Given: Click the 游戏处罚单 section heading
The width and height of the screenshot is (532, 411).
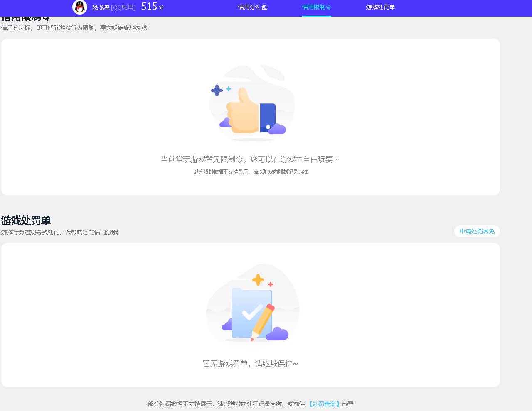Looking at the screenshot, I should pos(26,221).
